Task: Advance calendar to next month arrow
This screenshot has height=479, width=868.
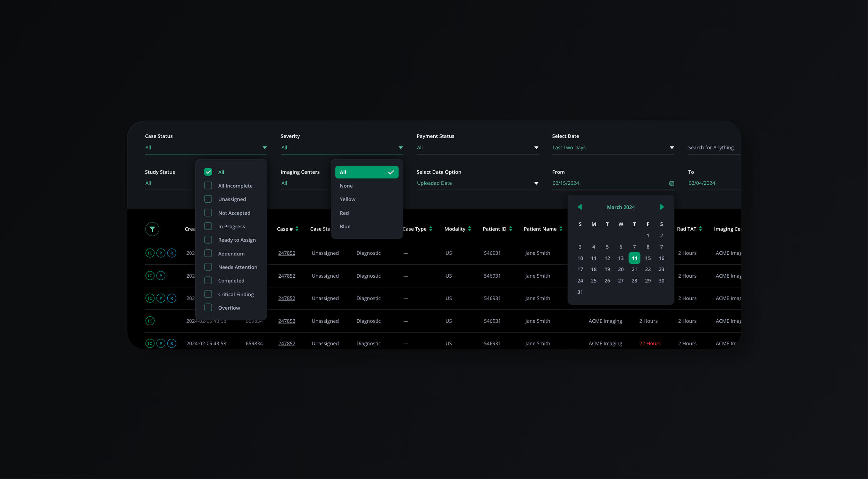Action: (662, 207)
